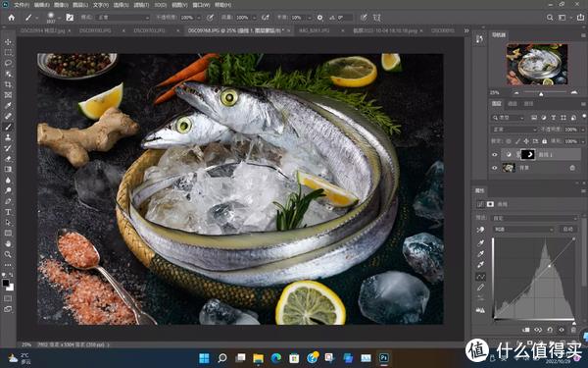Pick the white point eyedropper in Curves
Screen dimensions: 588x368
(x=481, y=265)
